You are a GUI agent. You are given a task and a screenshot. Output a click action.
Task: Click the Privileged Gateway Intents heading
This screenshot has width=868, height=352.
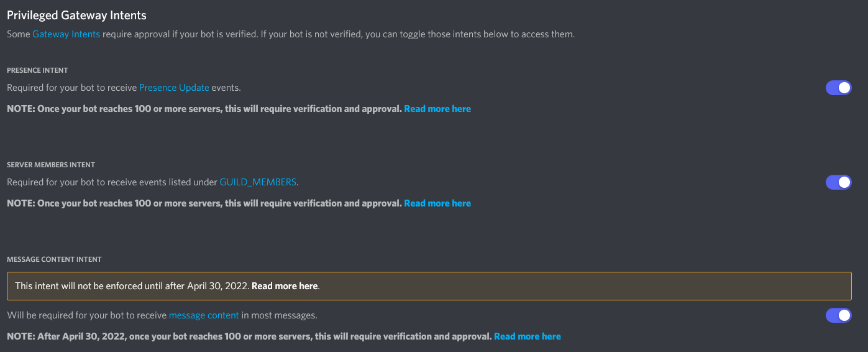click(76, 15)
